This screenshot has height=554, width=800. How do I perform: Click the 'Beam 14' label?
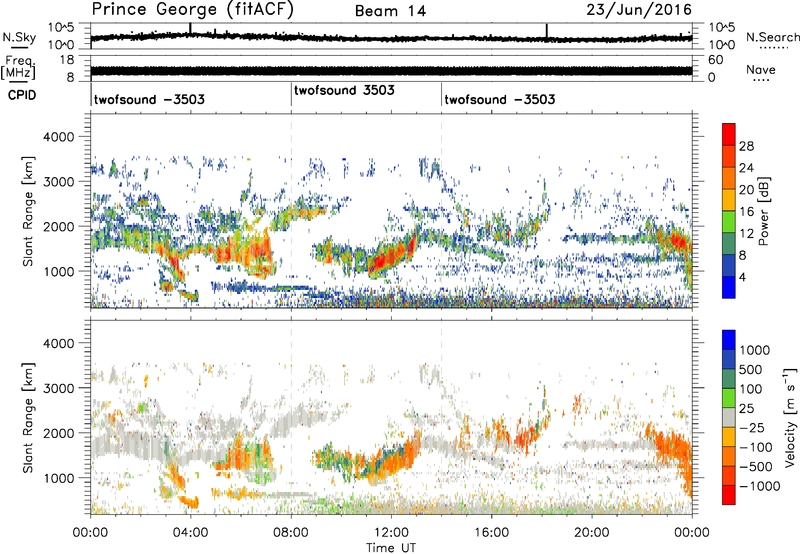[390, 11]
